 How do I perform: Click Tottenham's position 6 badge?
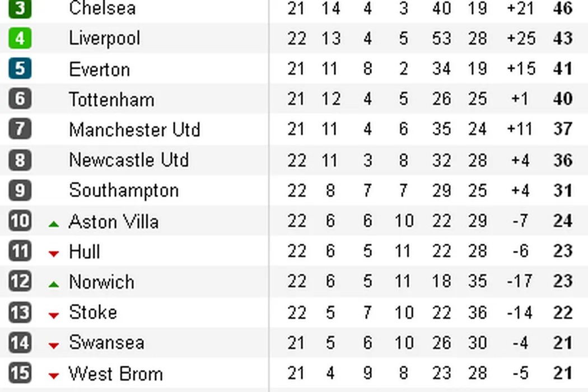(20, 99)
